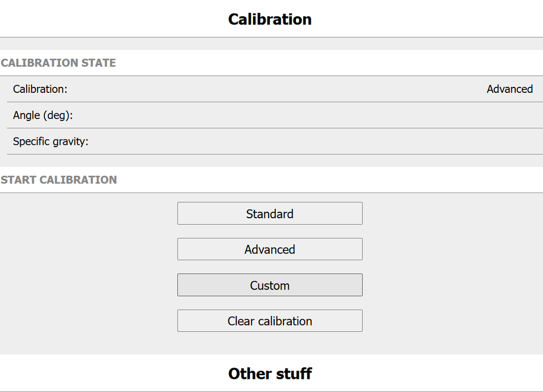This screenshot has height=392, width=543.
Task: Click the "Angle (deg):" label
Action: (43, 115)
